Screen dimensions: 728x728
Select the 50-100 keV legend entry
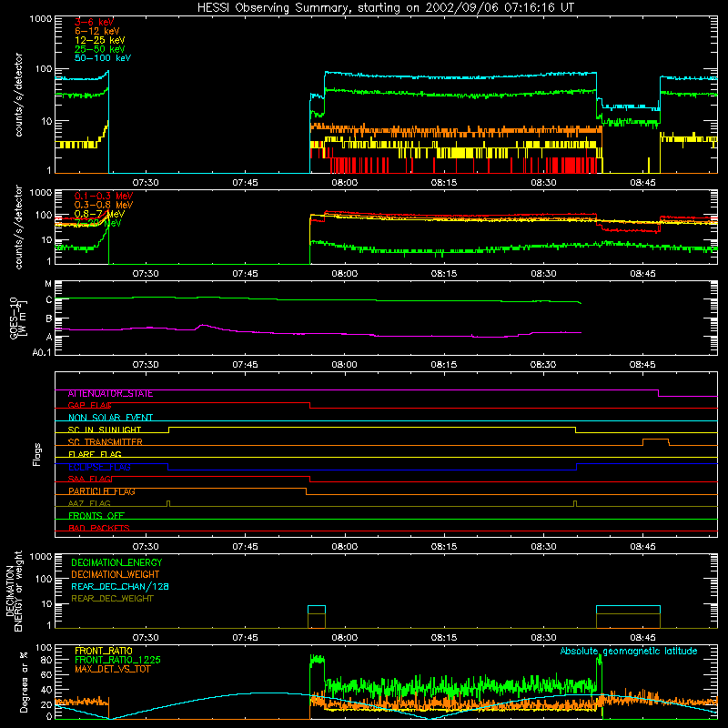pos(102,58)
